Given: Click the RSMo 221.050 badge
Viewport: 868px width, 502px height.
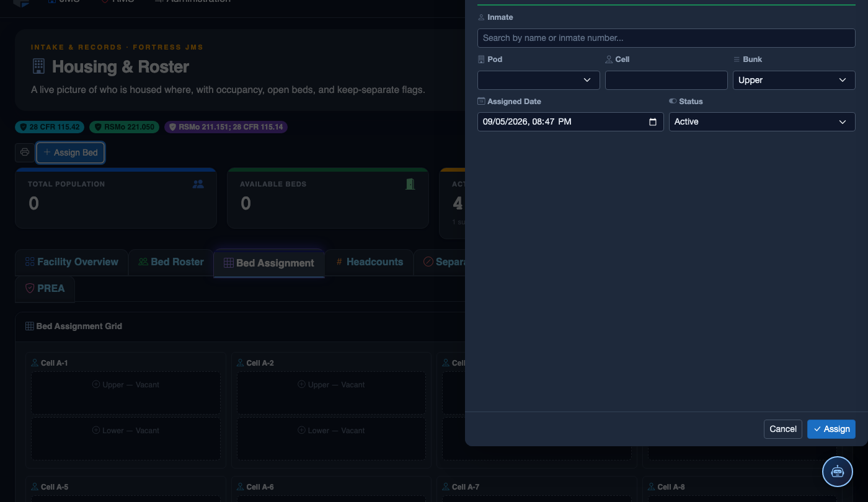Looking at the screenshot, I should [125, 127].
